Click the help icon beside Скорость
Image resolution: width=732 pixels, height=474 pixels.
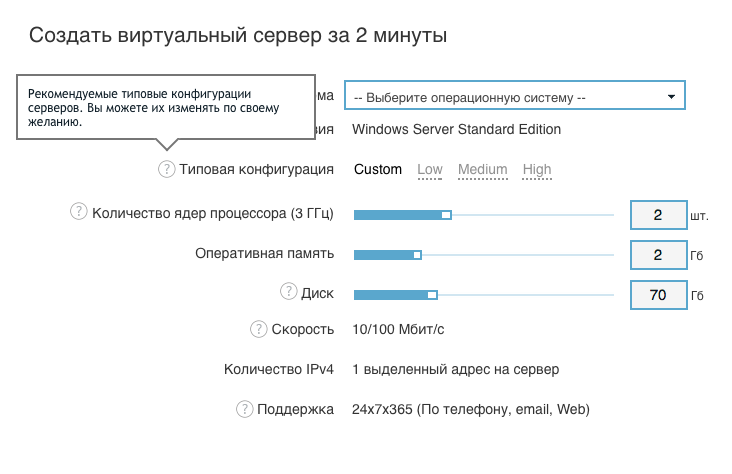pyautogui.click(x=258, y=329)
